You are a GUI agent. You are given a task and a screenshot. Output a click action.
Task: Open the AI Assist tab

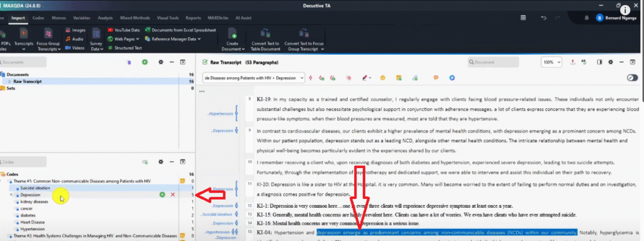point(243,18)
